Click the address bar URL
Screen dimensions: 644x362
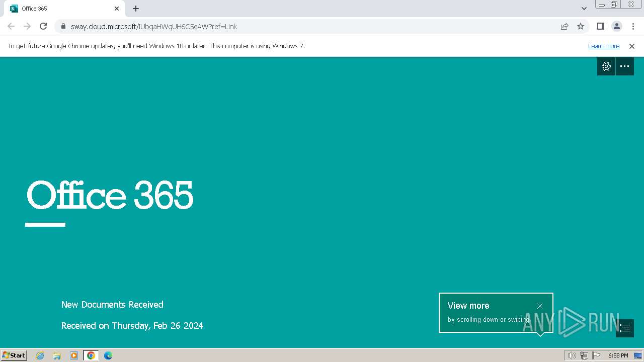pyautogui.click(x=154, y=26)
